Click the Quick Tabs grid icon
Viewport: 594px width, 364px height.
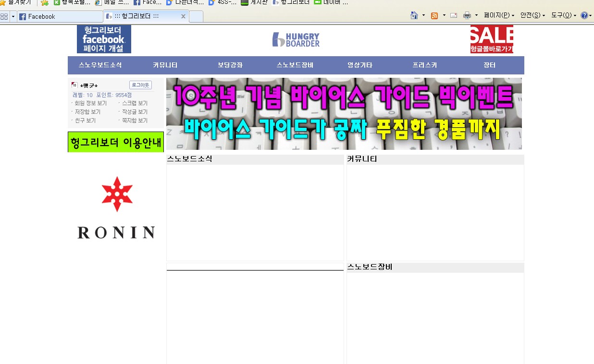4,16
